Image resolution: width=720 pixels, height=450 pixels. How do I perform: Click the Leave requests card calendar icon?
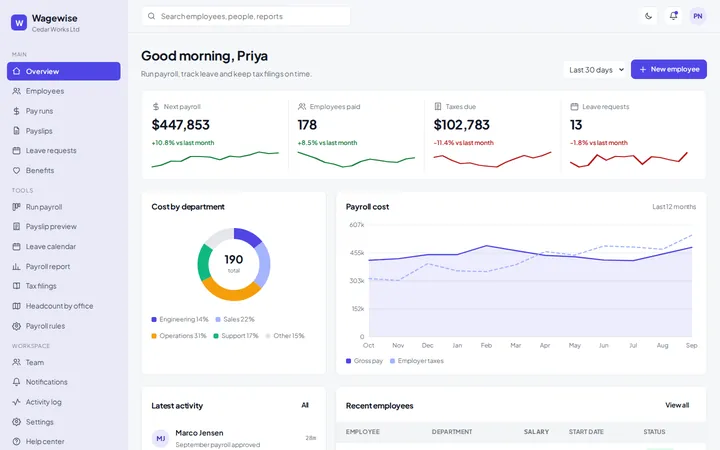click(574, 107)
